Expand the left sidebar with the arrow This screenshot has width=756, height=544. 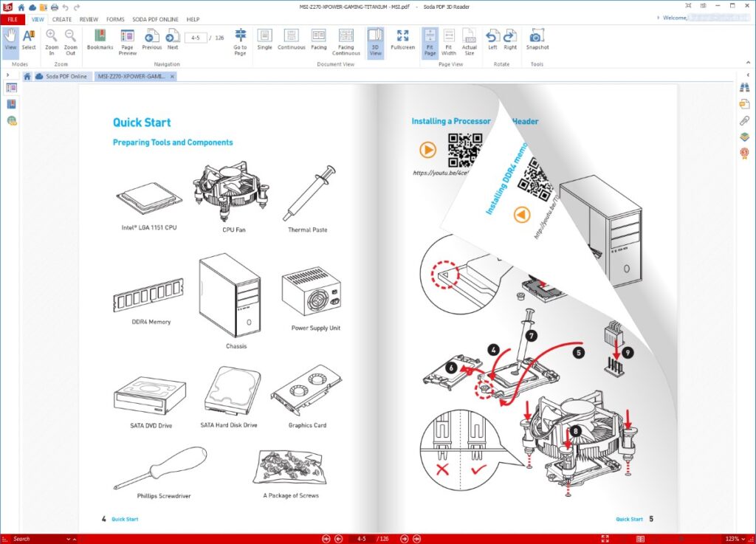7,75
